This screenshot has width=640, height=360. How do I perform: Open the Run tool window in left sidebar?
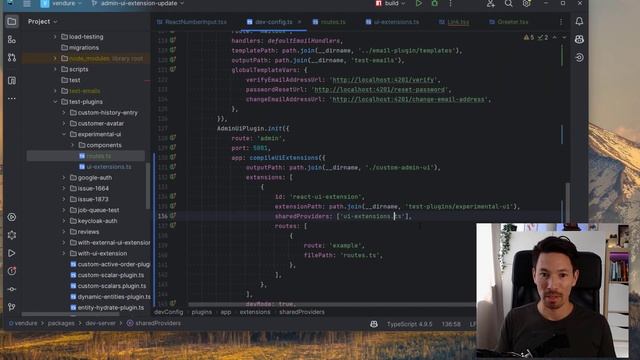coord(12,253)
